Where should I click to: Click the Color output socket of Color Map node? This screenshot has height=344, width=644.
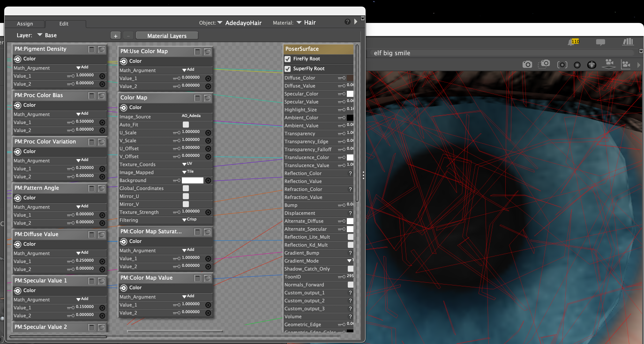coord(124,108)
